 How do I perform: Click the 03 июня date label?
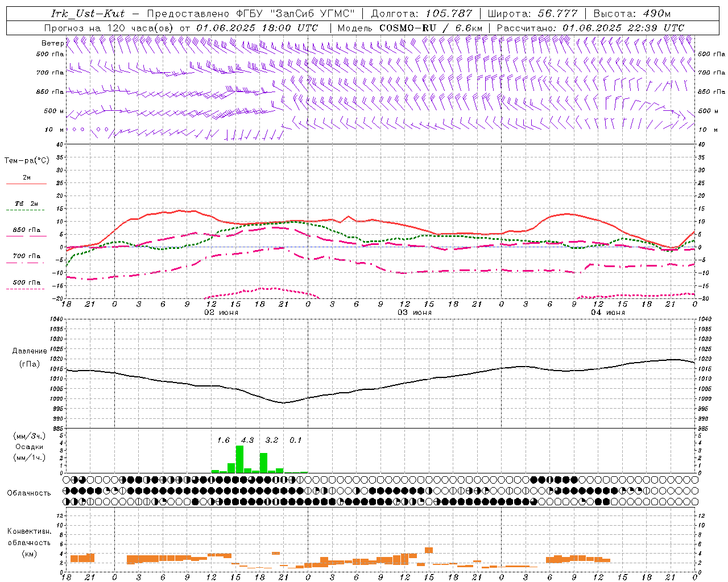click(415, 312)
